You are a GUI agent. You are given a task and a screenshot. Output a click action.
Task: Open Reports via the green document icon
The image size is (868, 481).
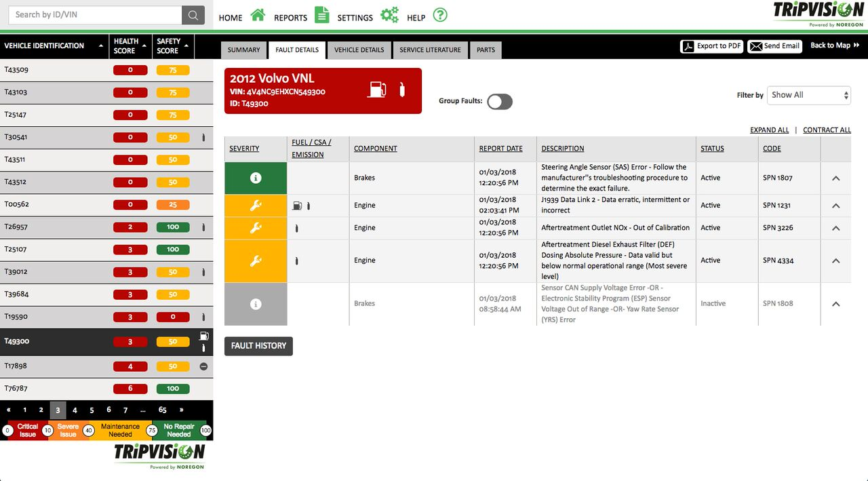[x=321, y=14]
